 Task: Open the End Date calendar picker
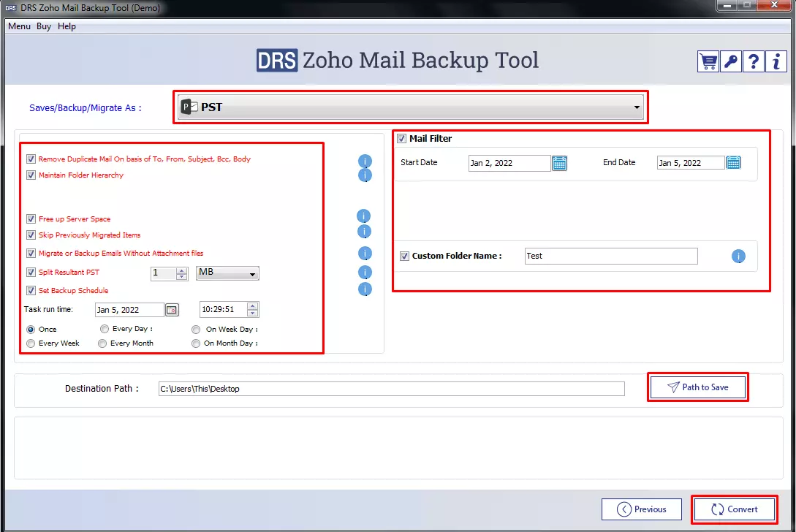coord(734,162)
